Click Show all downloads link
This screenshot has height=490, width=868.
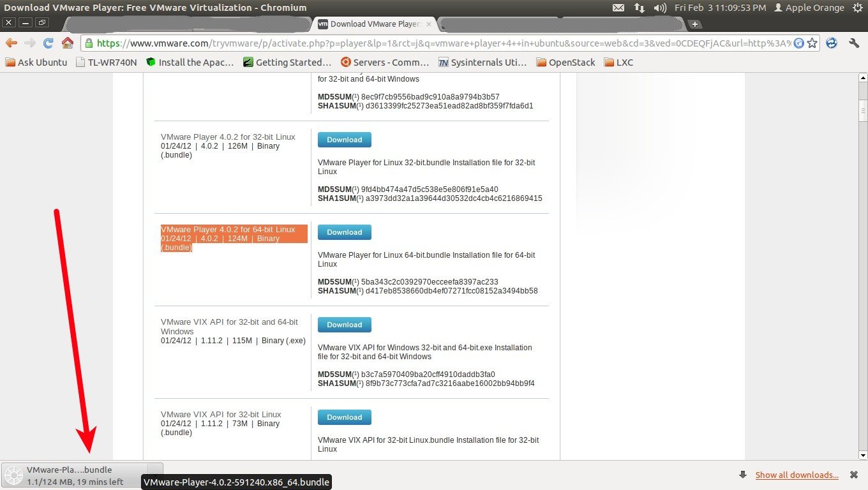(x=797, y=475)
